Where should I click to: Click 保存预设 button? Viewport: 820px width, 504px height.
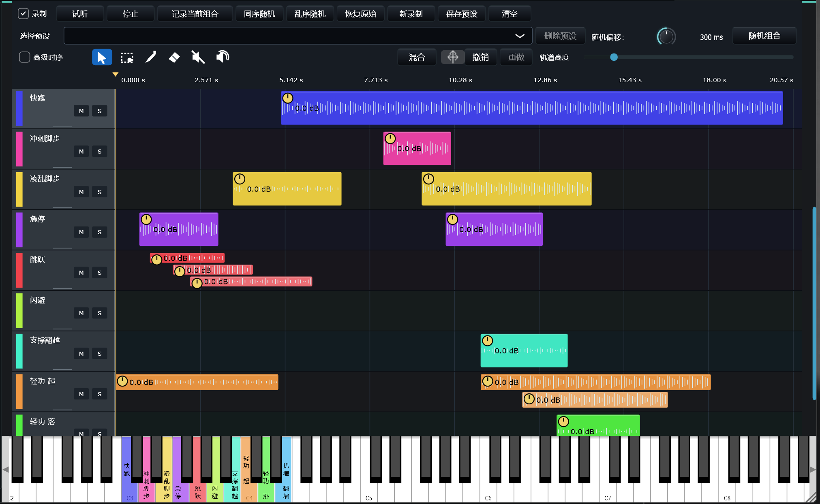(x=462, y=14)
